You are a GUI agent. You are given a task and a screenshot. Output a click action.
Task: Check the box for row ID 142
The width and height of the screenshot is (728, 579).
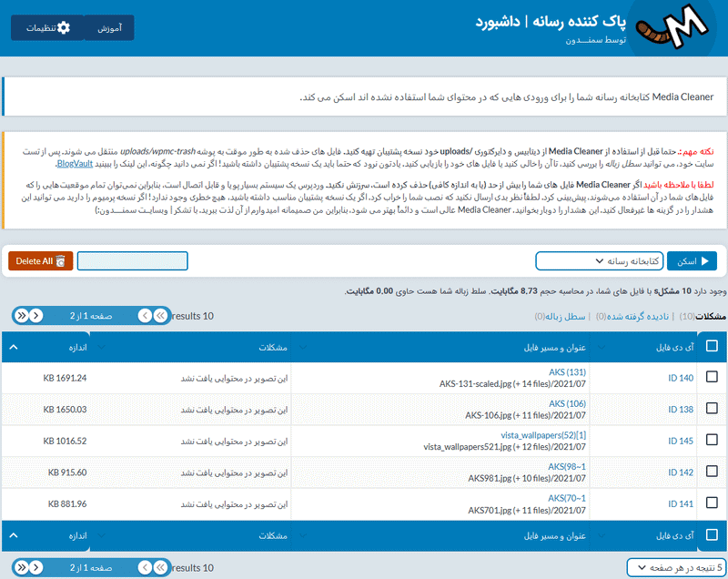712,472
